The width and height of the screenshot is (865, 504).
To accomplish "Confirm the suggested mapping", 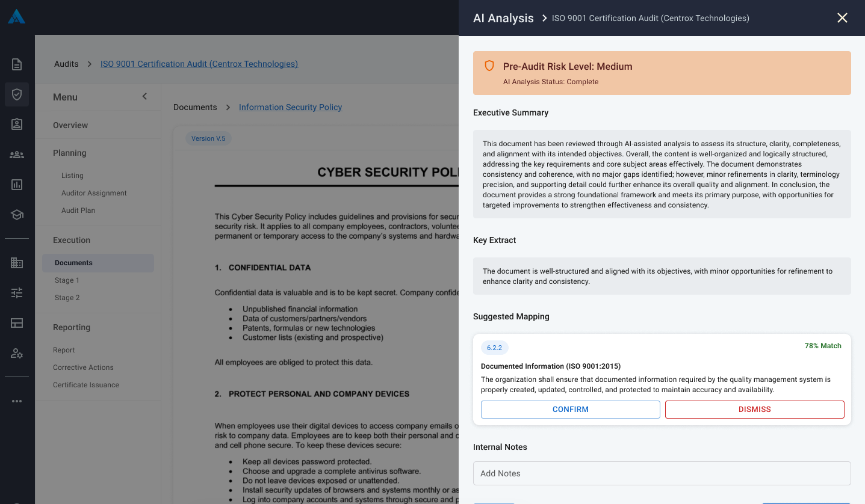I will (x=571, y=410).
